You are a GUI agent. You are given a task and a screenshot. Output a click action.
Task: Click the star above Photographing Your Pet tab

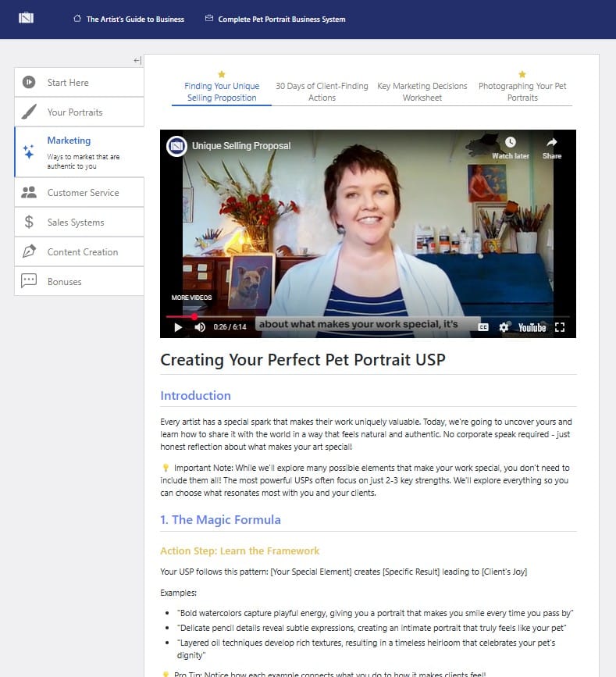pyautogui.click(x=522, y=74)
